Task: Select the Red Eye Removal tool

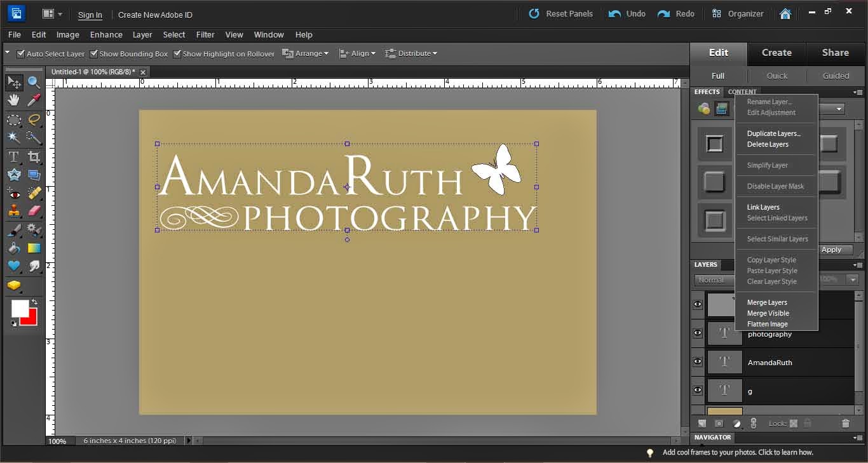Action: pyautogui.click(x=13, y=193)
